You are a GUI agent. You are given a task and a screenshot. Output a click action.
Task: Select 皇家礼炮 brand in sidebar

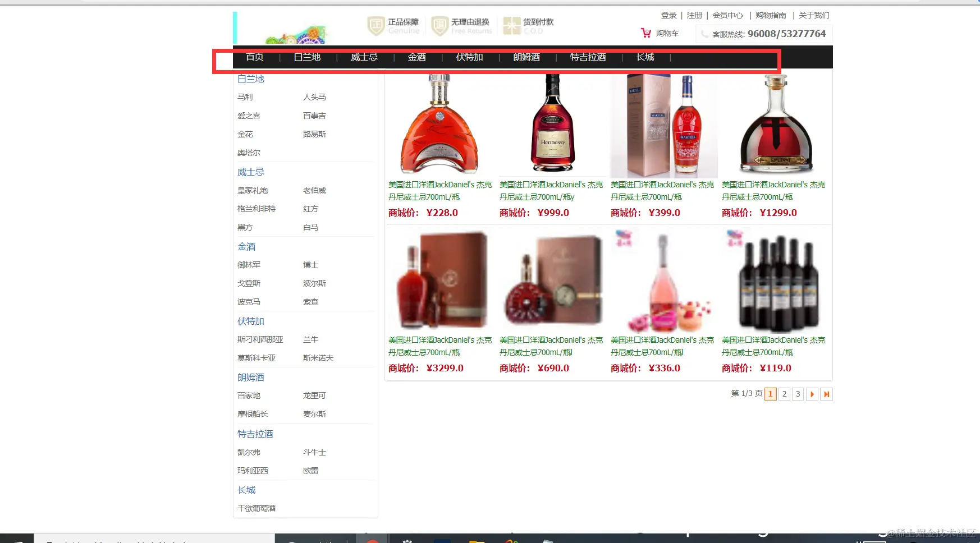click(253, 190)
